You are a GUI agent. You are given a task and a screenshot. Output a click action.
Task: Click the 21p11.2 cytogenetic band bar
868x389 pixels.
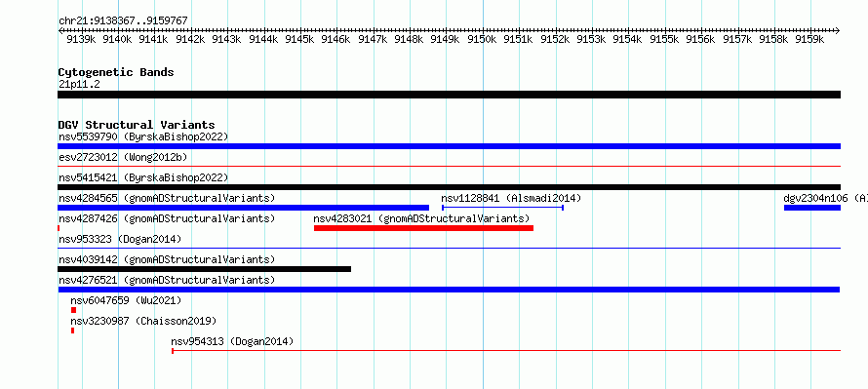pos(449,95)
